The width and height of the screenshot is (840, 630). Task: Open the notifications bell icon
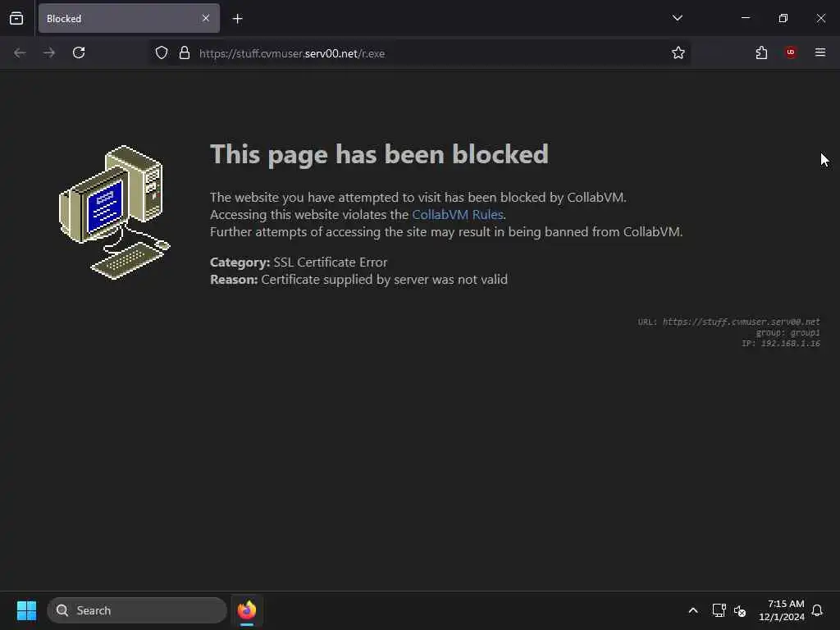(x=817, y=610)
